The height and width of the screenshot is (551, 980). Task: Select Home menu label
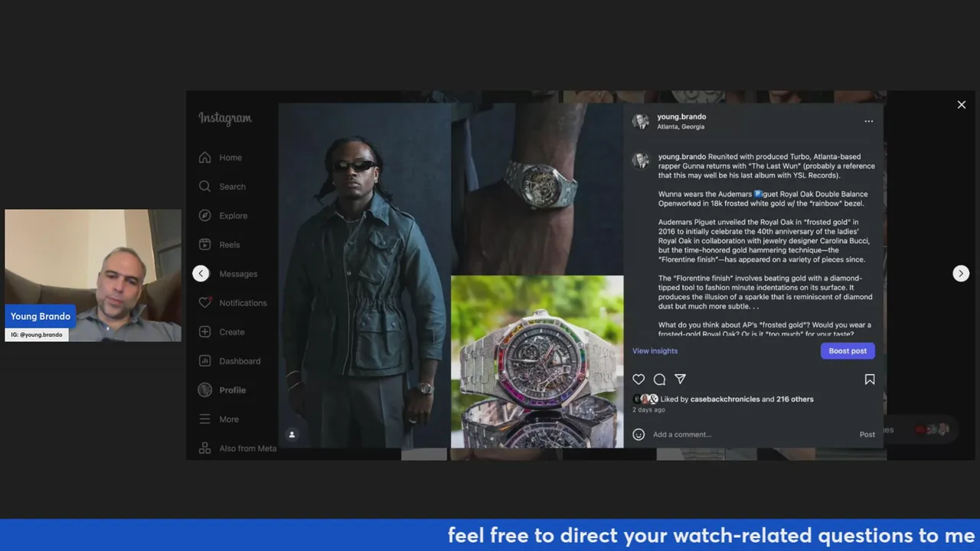coord(230,158)
